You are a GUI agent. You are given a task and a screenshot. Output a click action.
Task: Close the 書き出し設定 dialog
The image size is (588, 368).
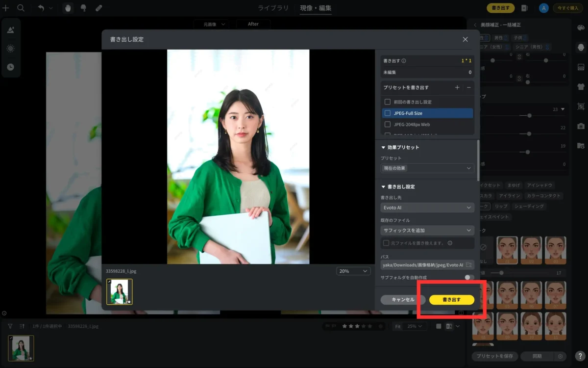(465, 39)
